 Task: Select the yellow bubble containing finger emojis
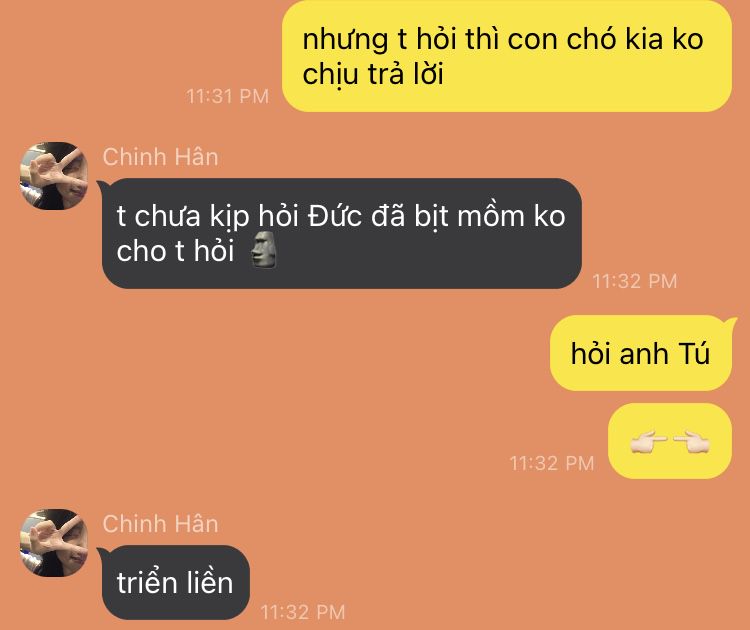(x=670, y=441)
